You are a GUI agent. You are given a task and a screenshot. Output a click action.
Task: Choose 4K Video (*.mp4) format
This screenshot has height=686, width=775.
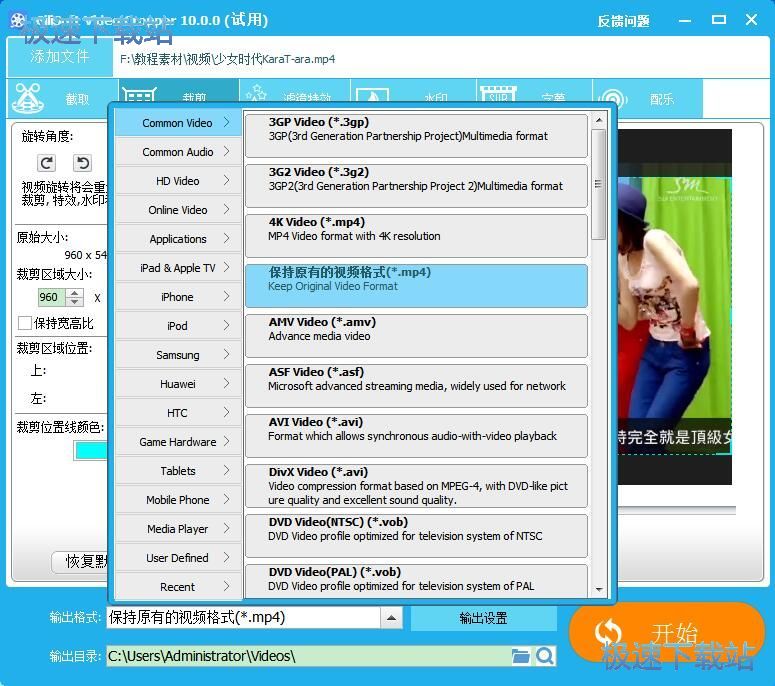[416, 236]
